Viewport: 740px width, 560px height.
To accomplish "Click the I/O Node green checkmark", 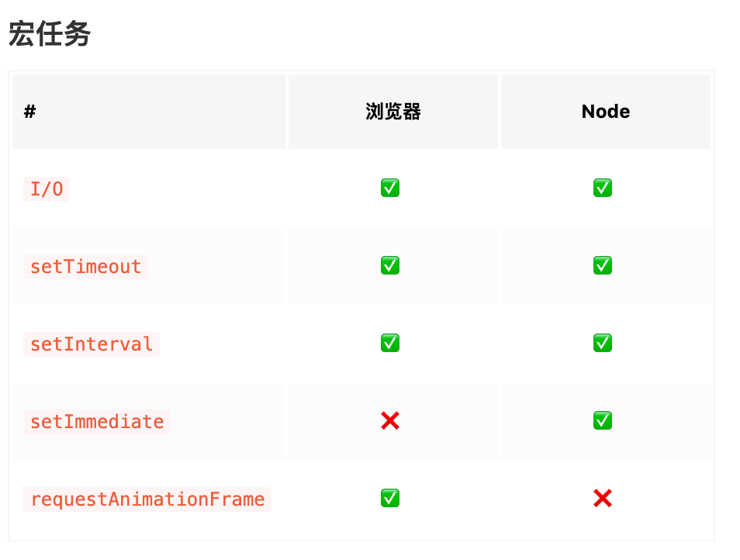I will click(x=603, y=188).
